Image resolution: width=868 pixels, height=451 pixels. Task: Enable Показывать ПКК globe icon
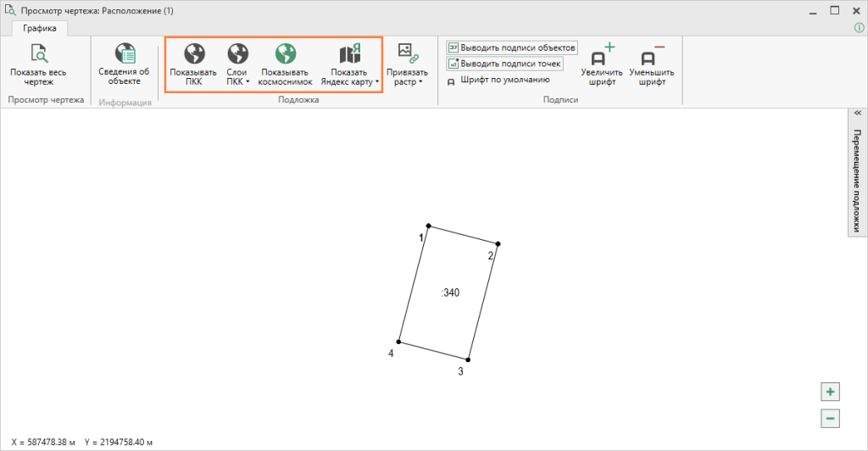193,55
